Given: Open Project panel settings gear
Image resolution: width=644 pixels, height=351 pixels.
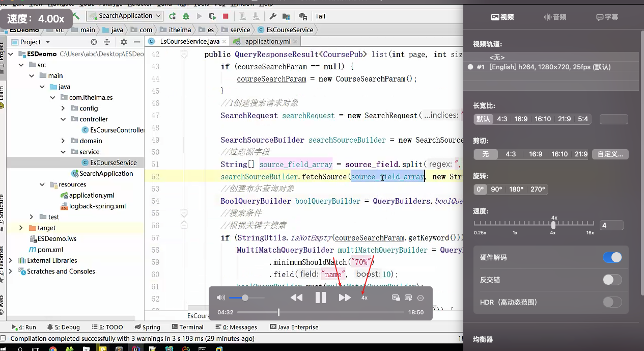Looking at the screenshot, I should 124,42.
